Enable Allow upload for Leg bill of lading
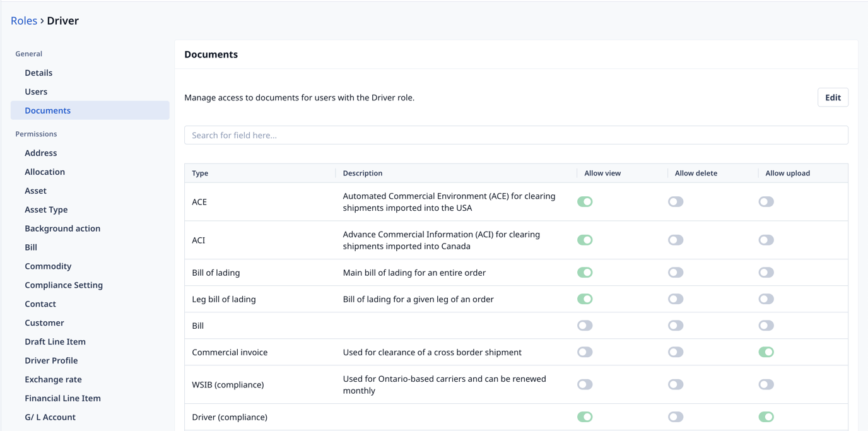Viewport: 868px width, 431px height. click(766, 299)
